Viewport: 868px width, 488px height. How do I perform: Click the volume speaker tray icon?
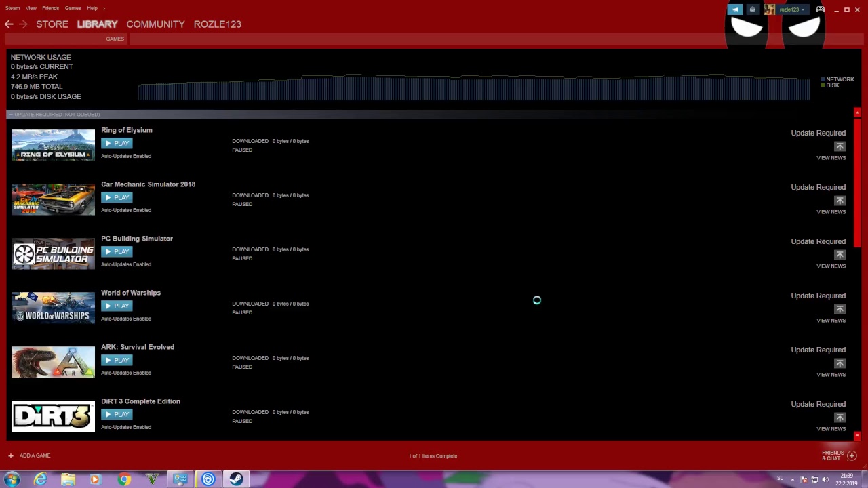coord(825,479)
